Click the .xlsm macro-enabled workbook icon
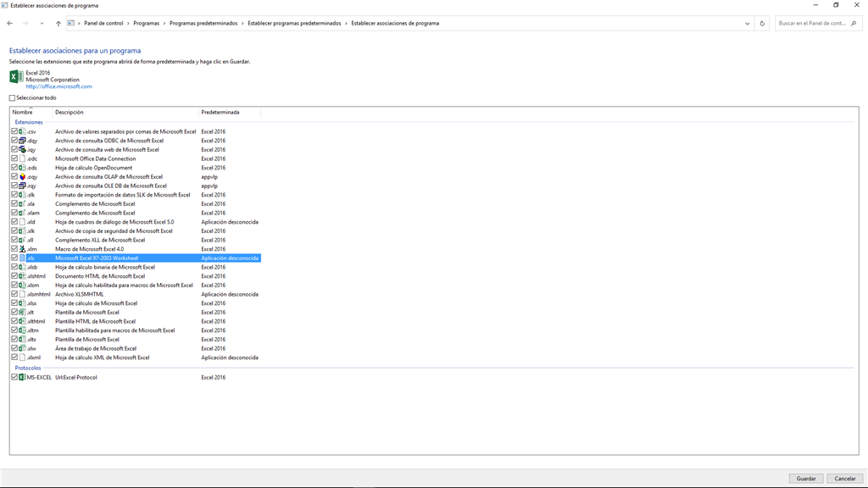The image size is (868, 488). tap(22, 285)
